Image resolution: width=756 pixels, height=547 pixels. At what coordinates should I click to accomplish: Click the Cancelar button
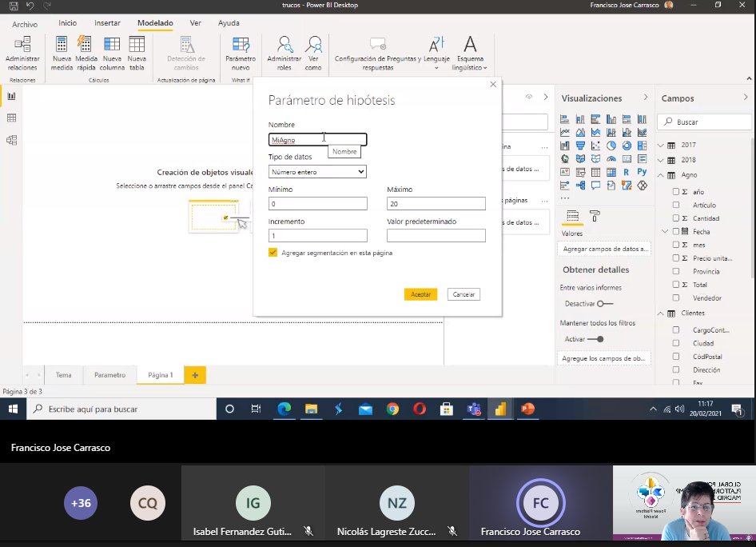pyautogui.click(x=464, y=294)
